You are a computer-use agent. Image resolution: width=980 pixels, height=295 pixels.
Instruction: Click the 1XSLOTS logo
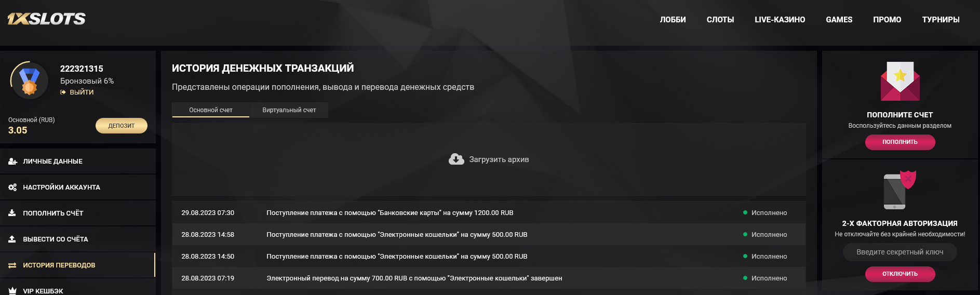click(x=47, y=19)
